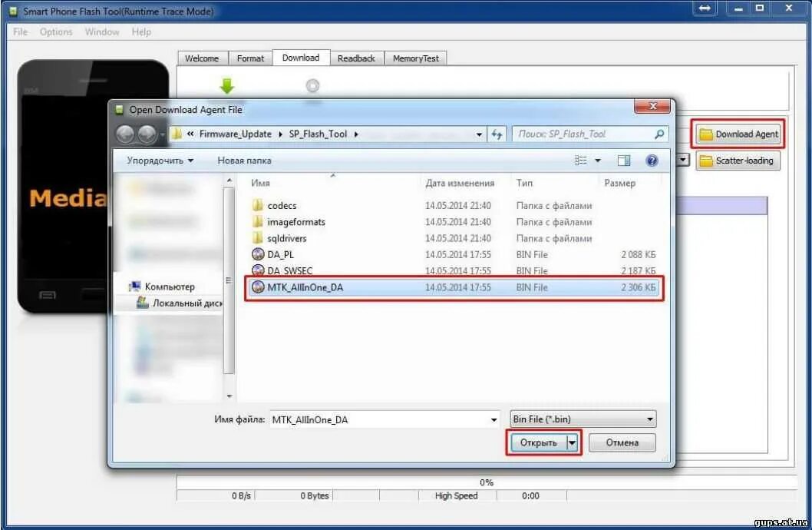Toggle the preview pane icon
812x530 pixels.
pos(623,161)
